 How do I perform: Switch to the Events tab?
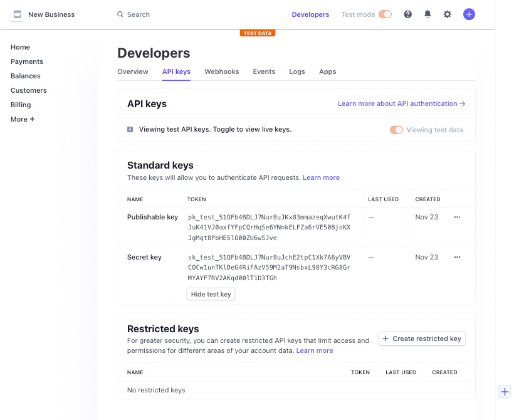[264, 71]
